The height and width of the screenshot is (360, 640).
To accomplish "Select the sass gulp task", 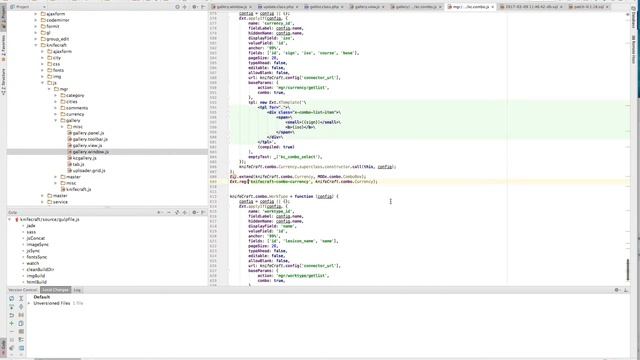I will pyautogui.click(x=31, y=232).
